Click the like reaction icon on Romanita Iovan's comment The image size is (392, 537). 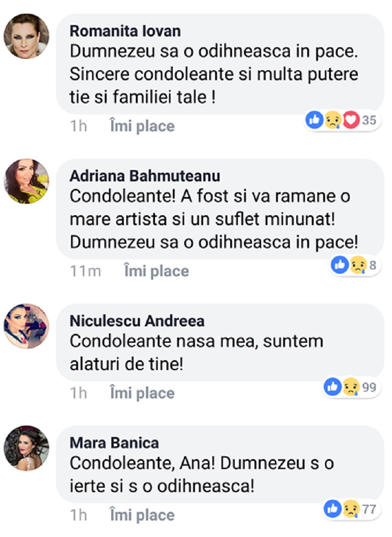tap(315, 120)
